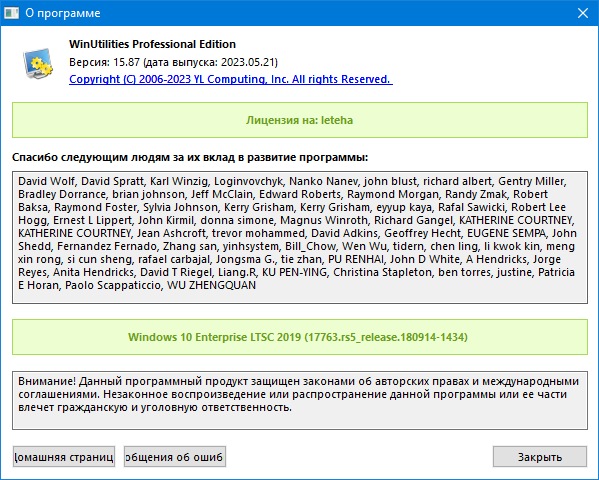
Task: Click the Спасибо следующим людям heading
Action: 190,157
